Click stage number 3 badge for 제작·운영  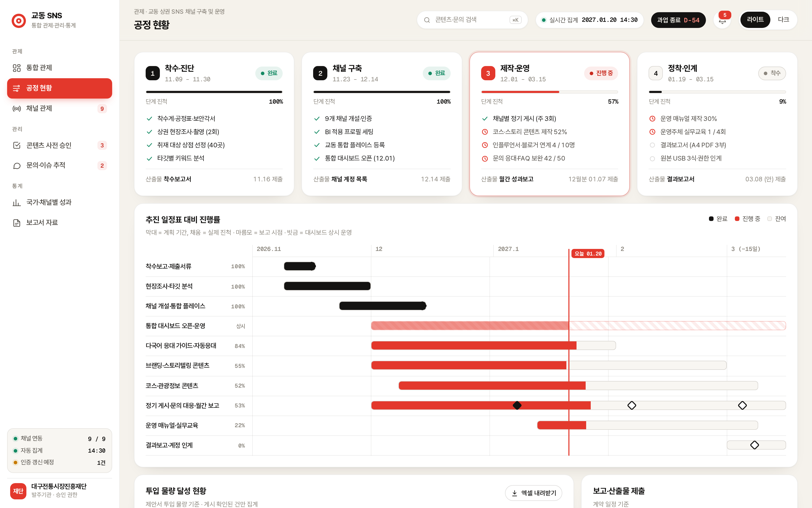(x=488, y=73)
